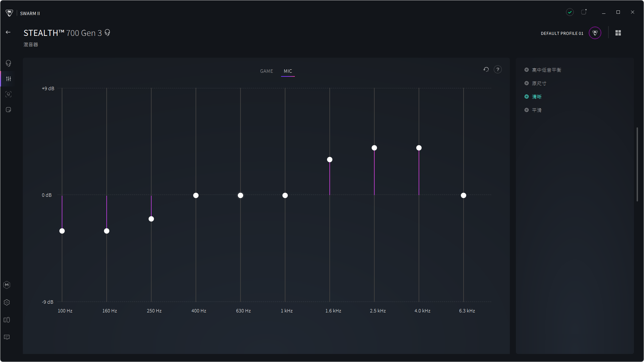Click the 100 Hz slider handle
The height and width of the screenshot is (362, 644).
point(62,231)
